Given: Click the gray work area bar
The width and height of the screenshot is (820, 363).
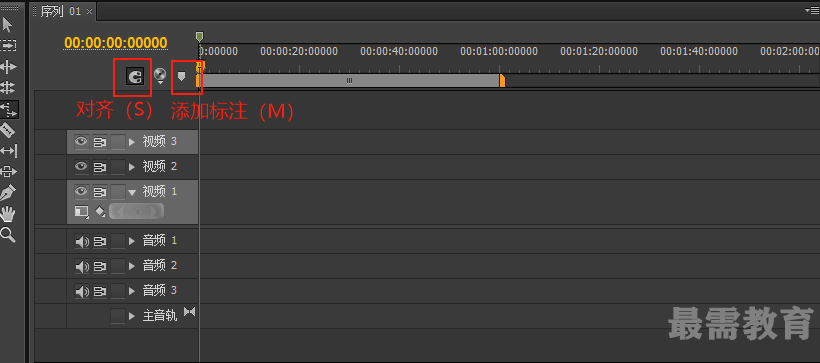Looking at the screenshot, I should (x=349, y=81).
